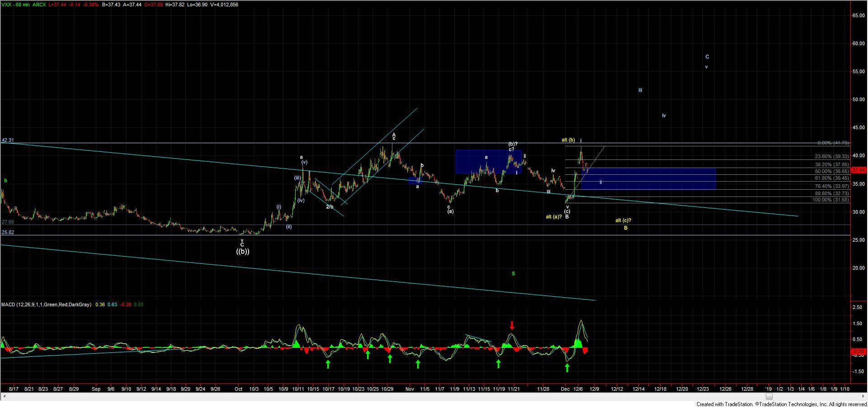Click the '20.00' price axis label
The width and height of the screenshot is (868, 407).
tap(859, 268)
